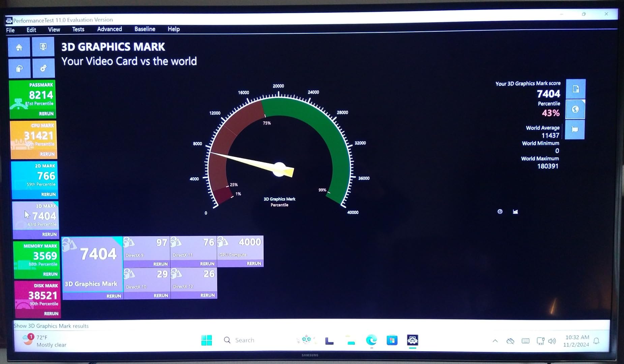Open the Tests menu
Viewport: 624px width, 364px height.
pyautogui.click(x=78, y=29)
